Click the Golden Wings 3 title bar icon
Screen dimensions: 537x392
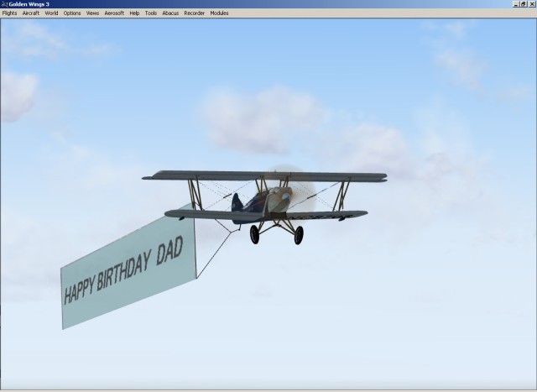click(4, 4)
